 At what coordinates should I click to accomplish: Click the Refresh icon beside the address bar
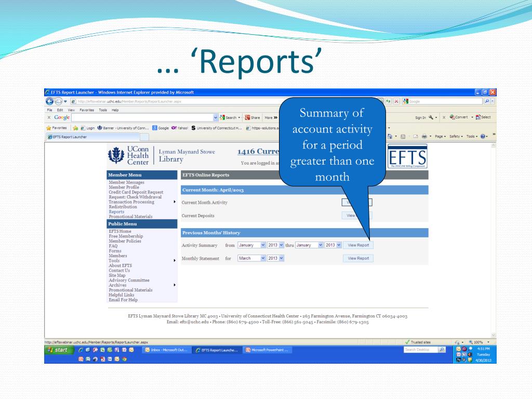388,101
